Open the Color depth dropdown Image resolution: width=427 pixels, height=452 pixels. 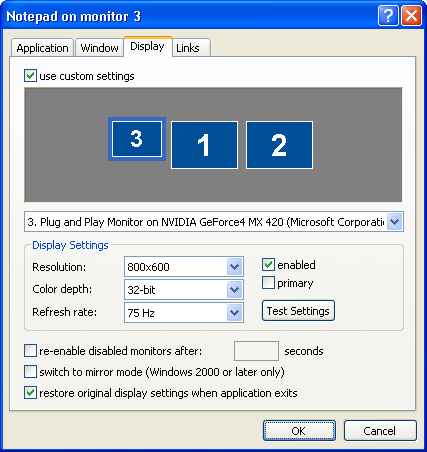point(184,290)
